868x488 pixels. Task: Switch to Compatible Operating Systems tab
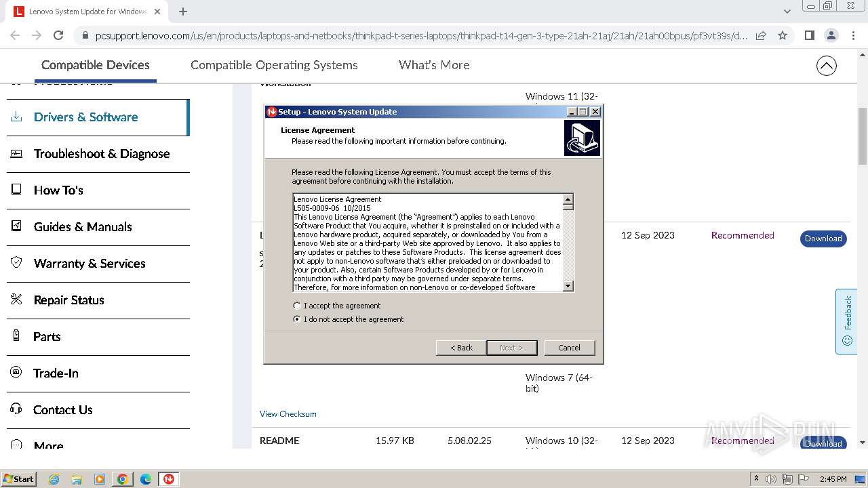[x=274, y=65]
